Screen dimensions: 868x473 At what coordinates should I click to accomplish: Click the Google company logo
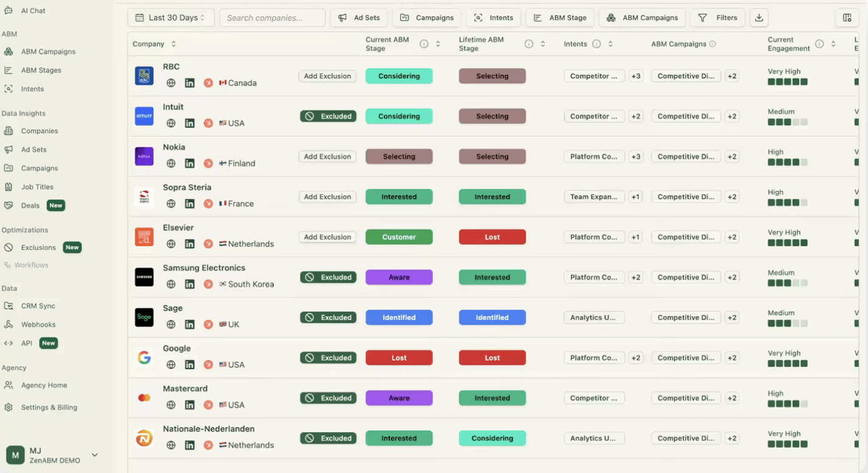pos(144,357)
